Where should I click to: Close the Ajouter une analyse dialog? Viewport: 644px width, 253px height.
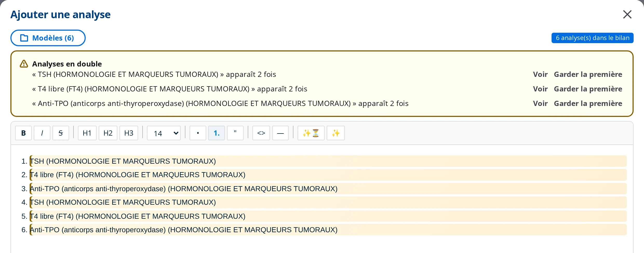coord(627,15)
